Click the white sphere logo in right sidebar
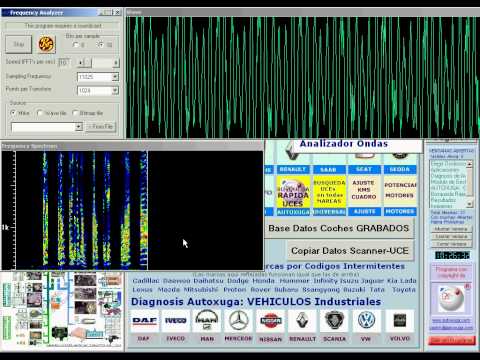 [451, 298]
